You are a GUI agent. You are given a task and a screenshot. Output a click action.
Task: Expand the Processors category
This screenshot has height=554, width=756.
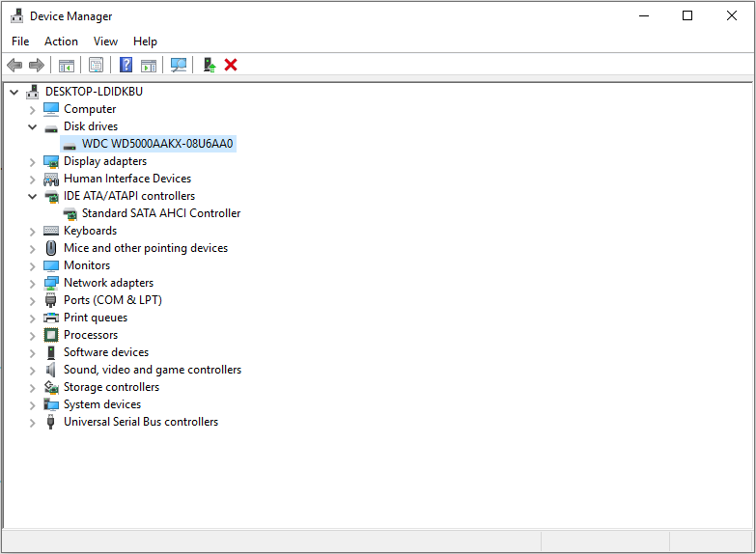[32, 336]
